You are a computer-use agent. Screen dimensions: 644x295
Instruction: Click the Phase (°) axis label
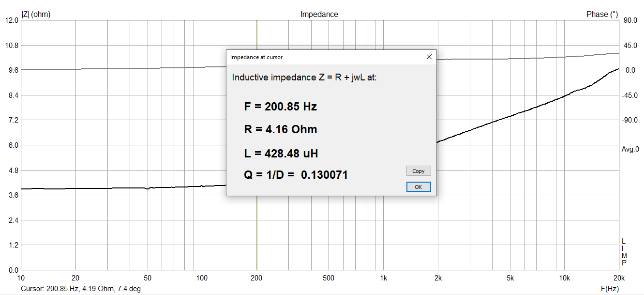(x=602, y=15)
